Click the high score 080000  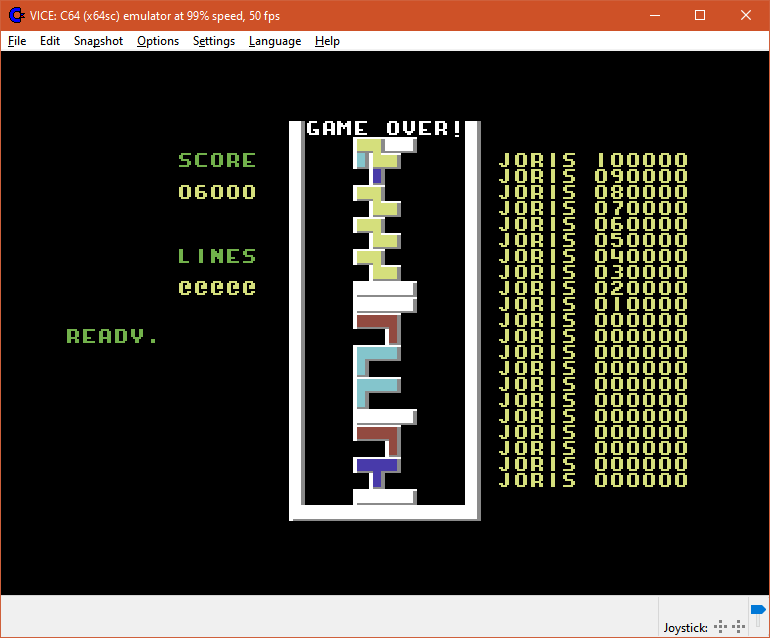(x=641, y=192)
